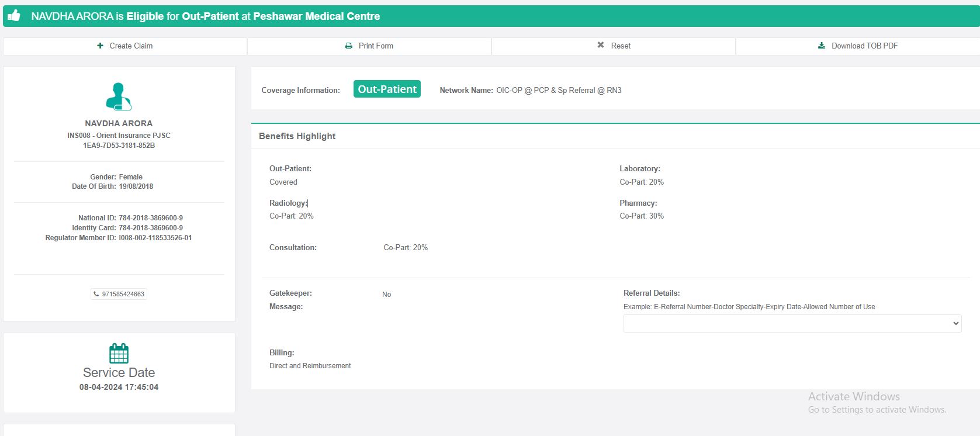Click the patient avatar above NAVDHA ARORA
Image resolution: width=980 pixels, height=436 pixels.
point(119,97)
